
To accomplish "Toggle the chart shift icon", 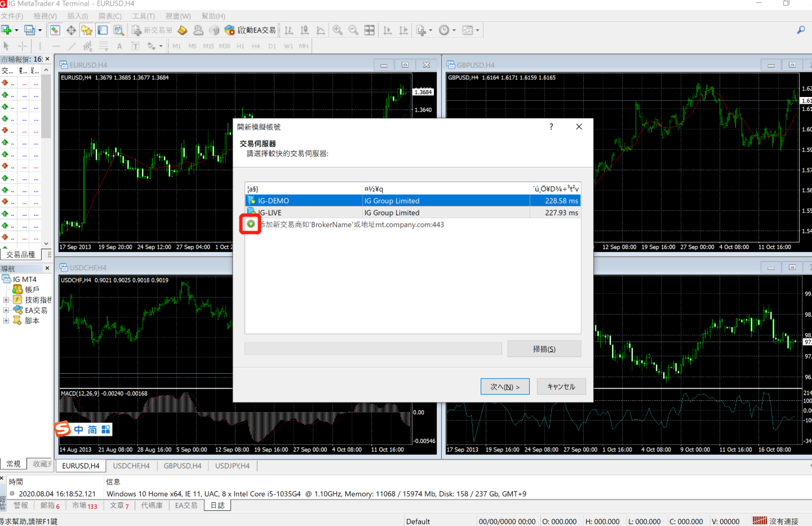I will [403, 30].
